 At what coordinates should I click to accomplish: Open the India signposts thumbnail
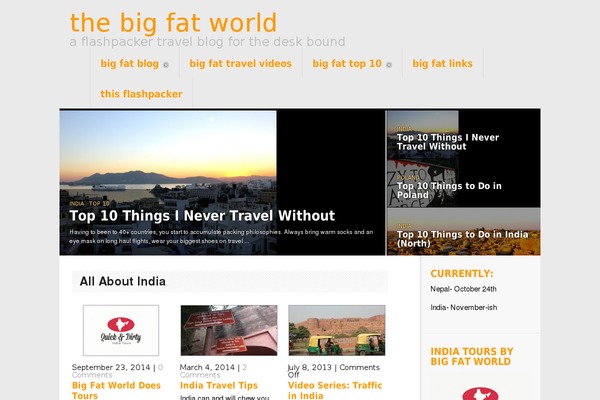229,330
